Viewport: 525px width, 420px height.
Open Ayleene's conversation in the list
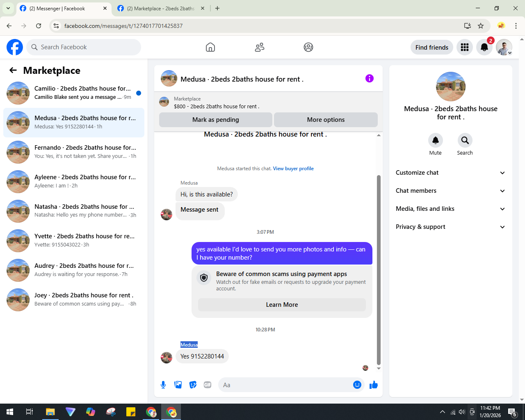[74, 182]
